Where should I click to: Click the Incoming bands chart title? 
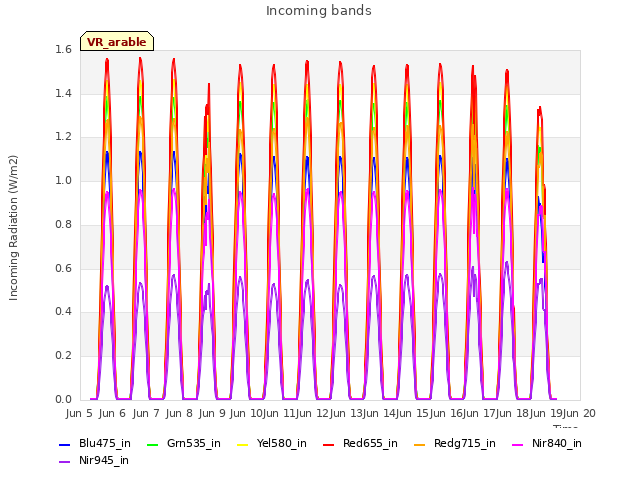pyautogui.click(x=319, y=11)
